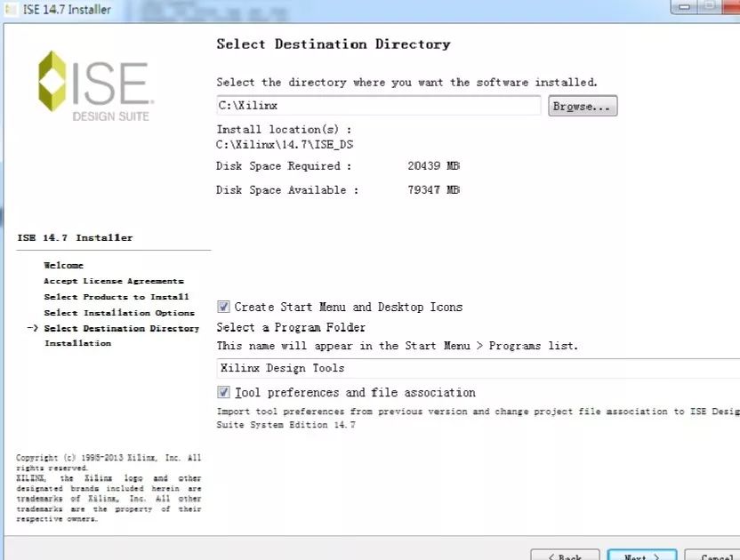Click the ISE Design Suite logo
Image resolution: width=740 pixels, height=560 pixels.
94,86
